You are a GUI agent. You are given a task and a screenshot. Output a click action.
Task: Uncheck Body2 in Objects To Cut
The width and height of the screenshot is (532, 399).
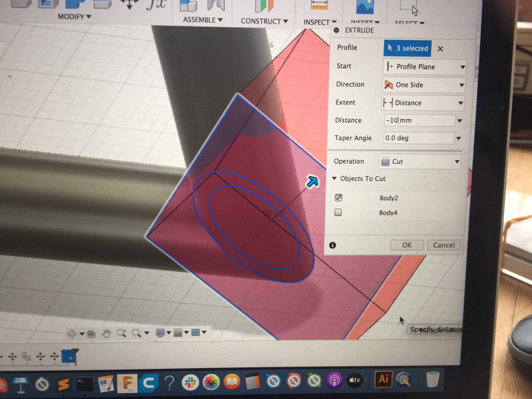coord(338,198)
